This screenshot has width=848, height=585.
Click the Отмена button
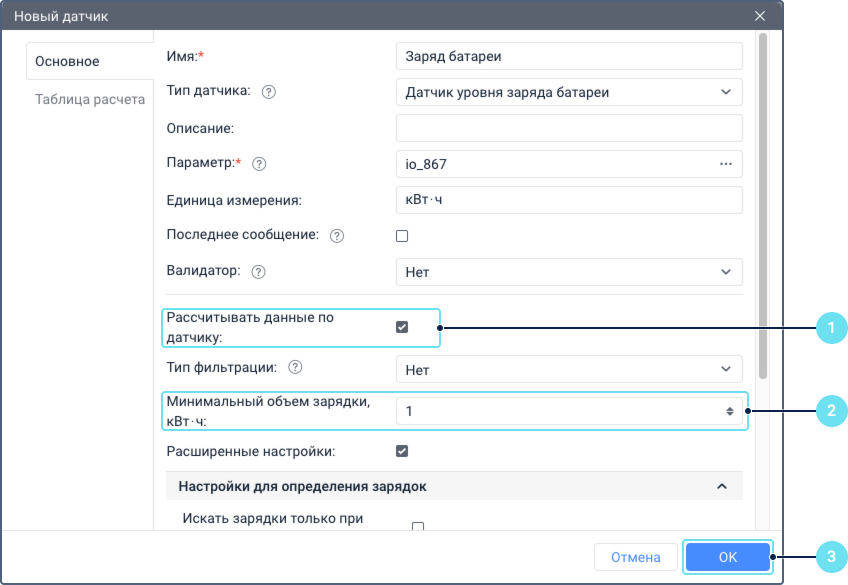[x=635, y=557]
